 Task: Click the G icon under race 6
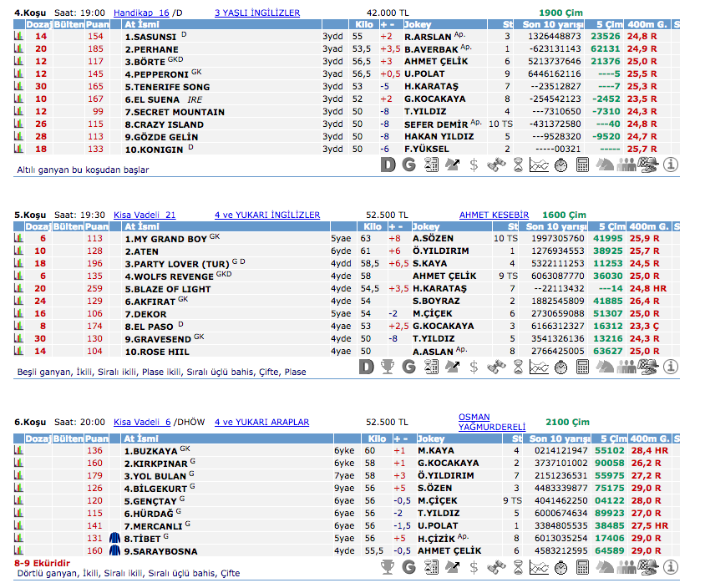409,567
